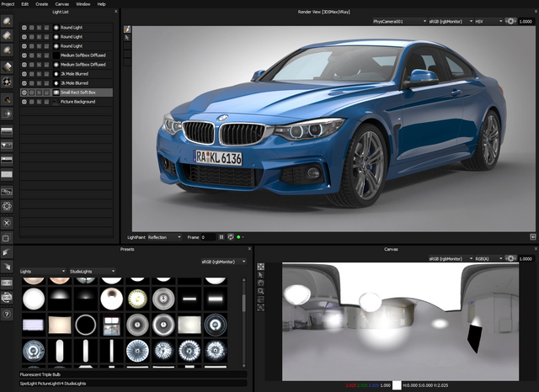This screenshot has height=392, width=539.
Task: Click the Canvas exposure value 1.0000 field
Action: click(526, 258)
